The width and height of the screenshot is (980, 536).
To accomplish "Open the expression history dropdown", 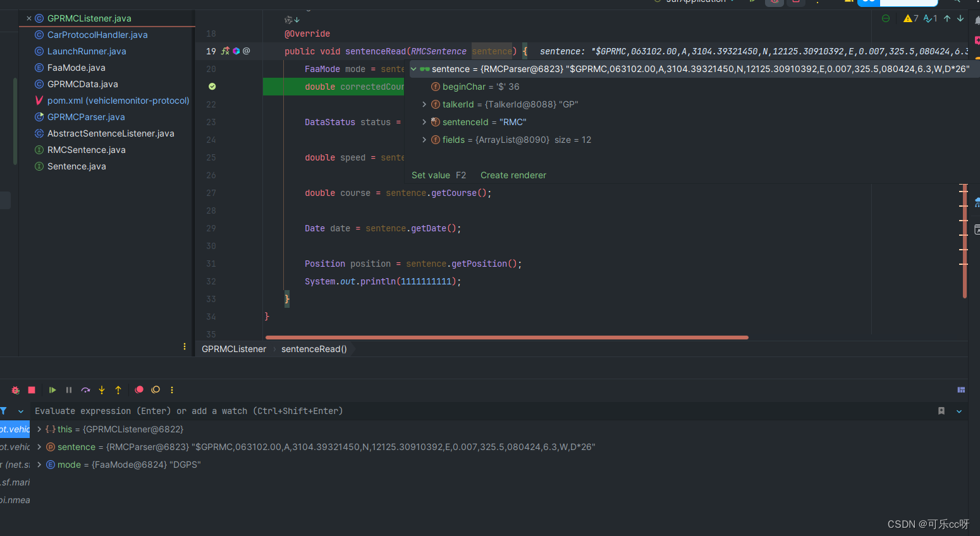I will pyautogui.click(x=959, y=411).
